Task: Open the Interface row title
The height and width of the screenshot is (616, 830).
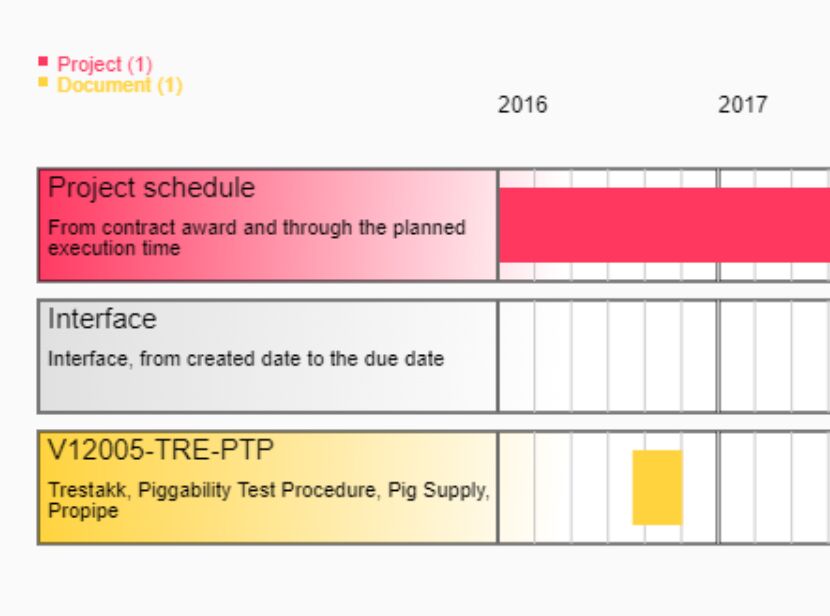Action: click(x=102, y=319)
